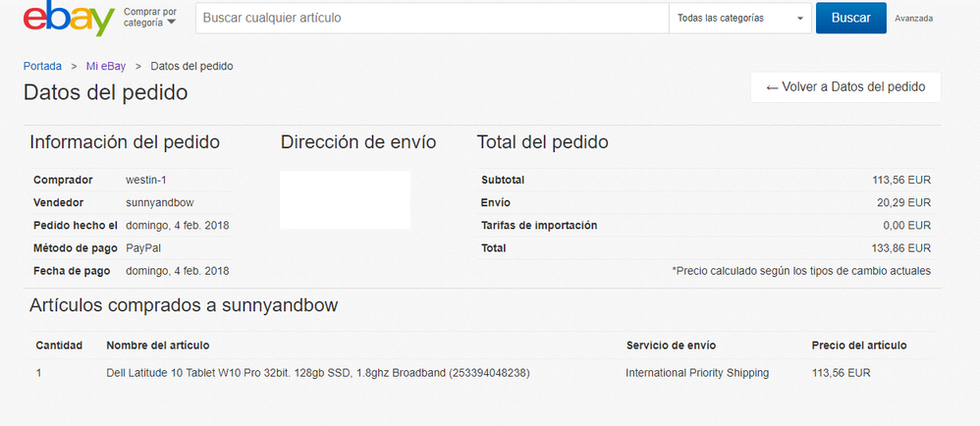
Task: Click the Comprador label
Action: pos(63,180)
